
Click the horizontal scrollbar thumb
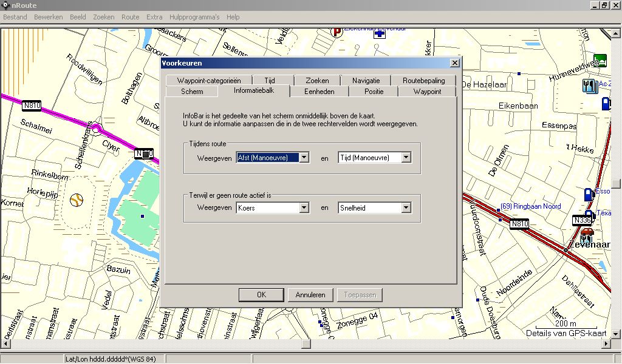click(306, 344)
